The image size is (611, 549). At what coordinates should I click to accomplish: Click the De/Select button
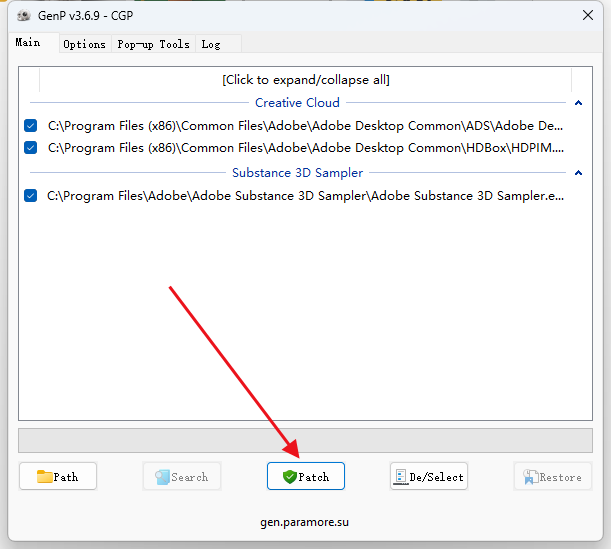pos(429,476)
